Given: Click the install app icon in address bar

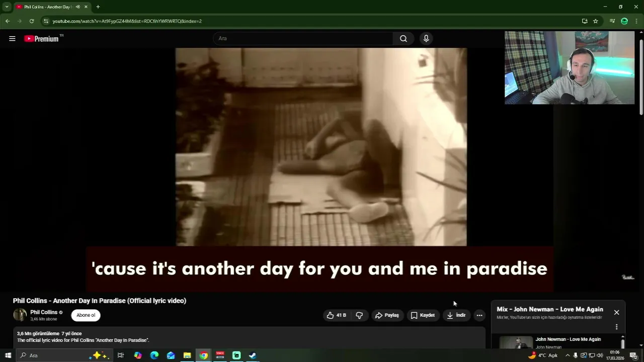Looking at the screenshot, I should (x=585, y=21).
